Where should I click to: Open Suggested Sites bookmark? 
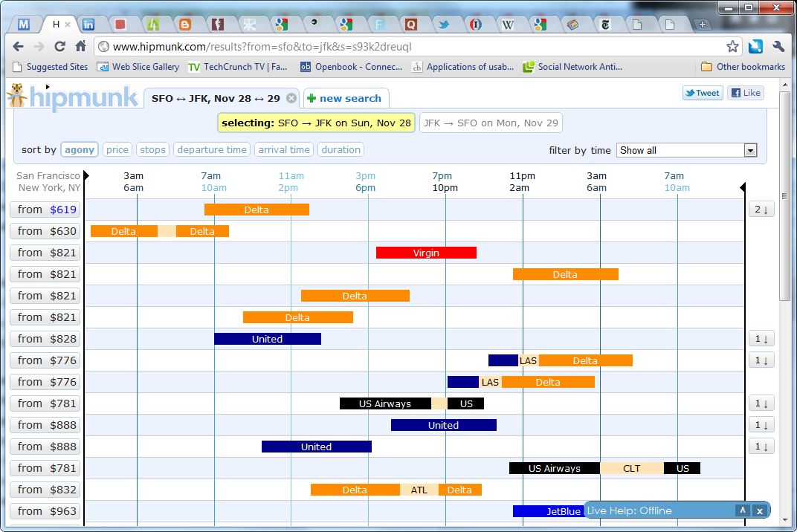tap(50, 67)
